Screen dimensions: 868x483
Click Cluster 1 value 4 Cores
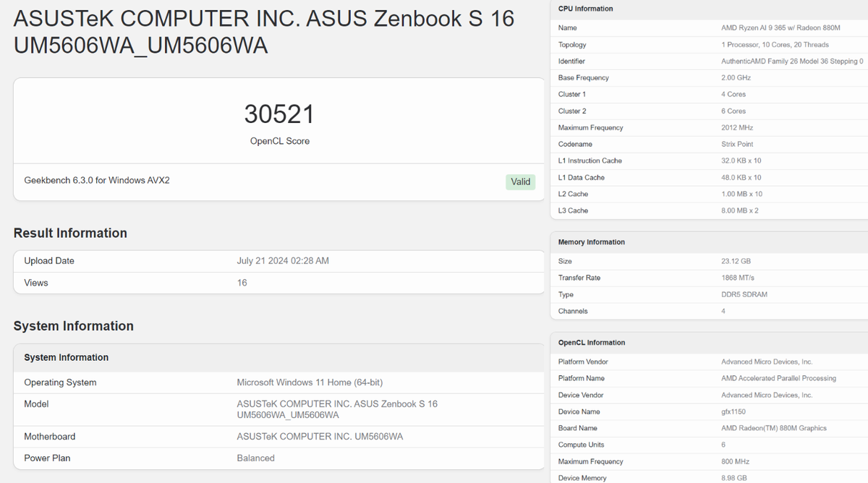tap(733, 94)
